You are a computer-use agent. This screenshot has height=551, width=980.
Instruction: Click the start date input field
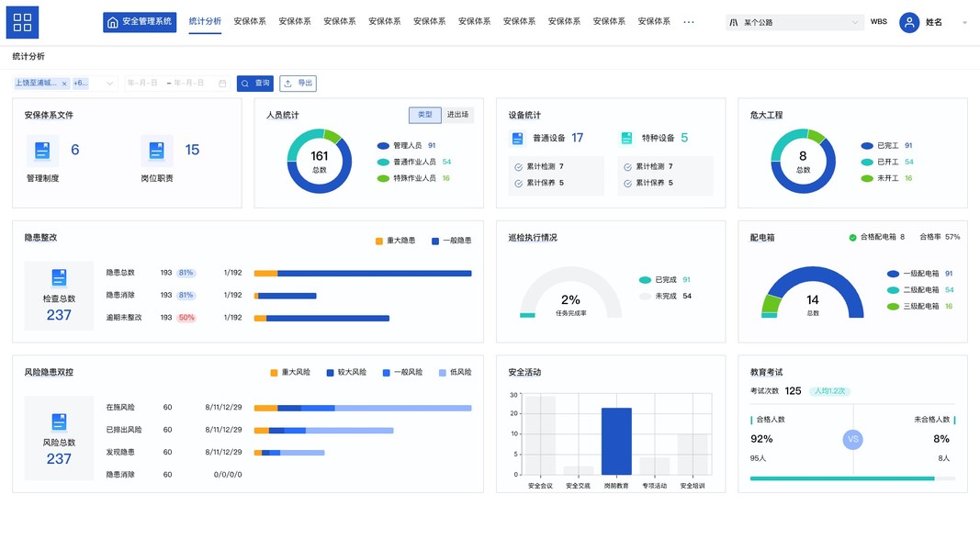click(x=143, y=83)
